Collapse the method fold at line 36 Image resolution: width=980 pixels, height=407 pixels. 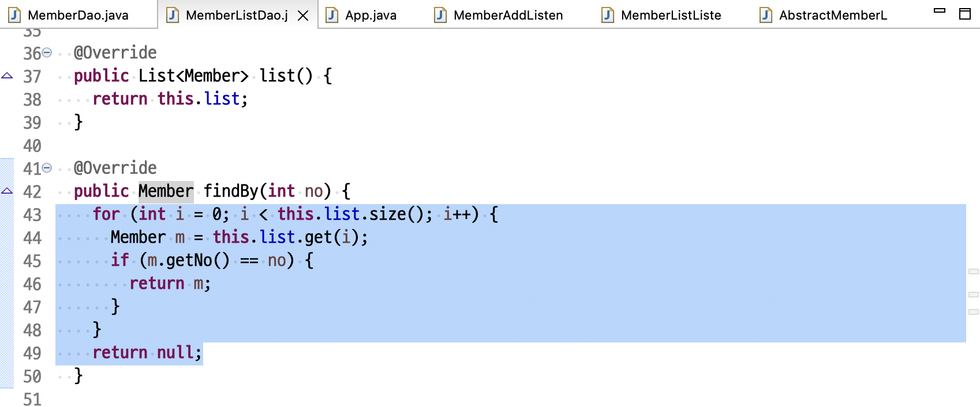click(47, 53)
